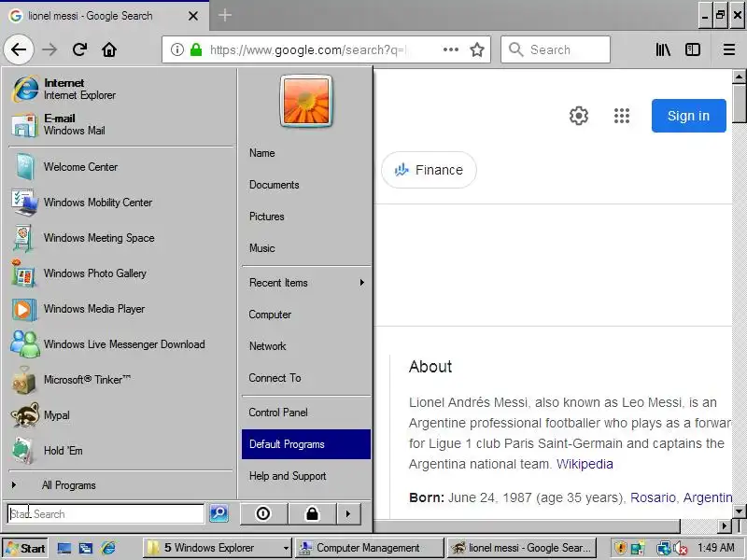Click the muted volume tray icon
Image resolution: width=747 pixels, height=560 pixels.
pyautogui.click(x=681, y=549)
